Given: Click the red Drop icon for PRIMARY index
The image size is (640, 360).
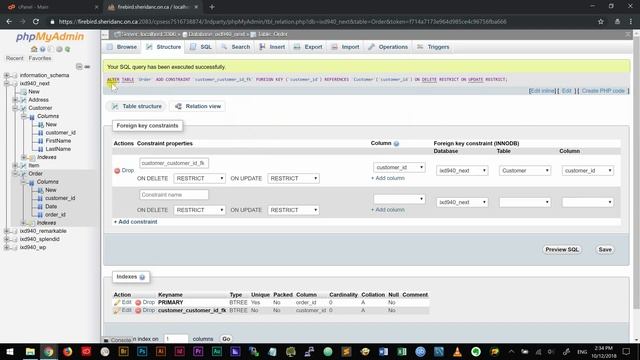Looking at the screenshot, I should pyautogui.click(x=138, y=302).
